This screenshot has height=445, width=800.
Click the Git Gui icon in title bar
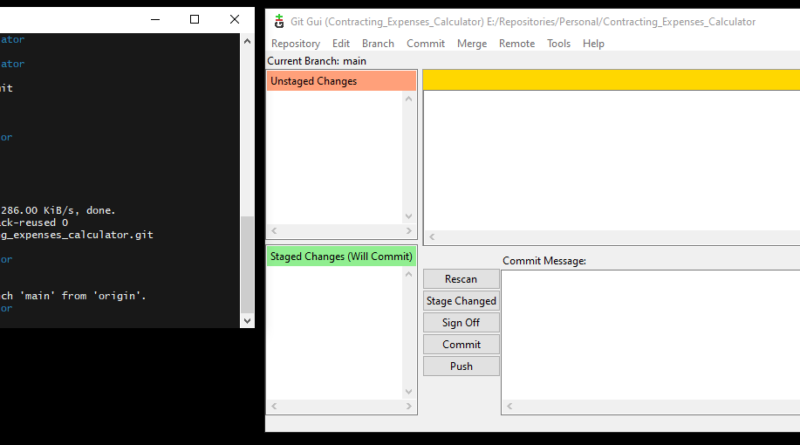pyautogui.click(x=279, y=21)
